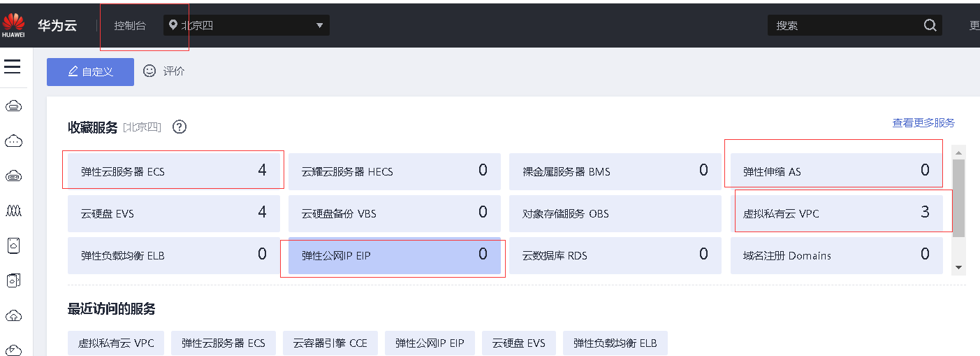Image resolution: width=980 pixels, height=356 pixels.
Task: Click the 自定义 customize button
Action: pos(90,72)
